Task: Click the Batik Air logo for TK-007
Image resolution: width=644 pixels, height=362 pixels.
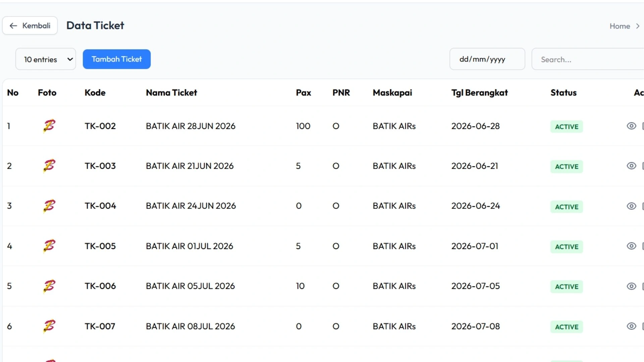Action: coord(49,326)
